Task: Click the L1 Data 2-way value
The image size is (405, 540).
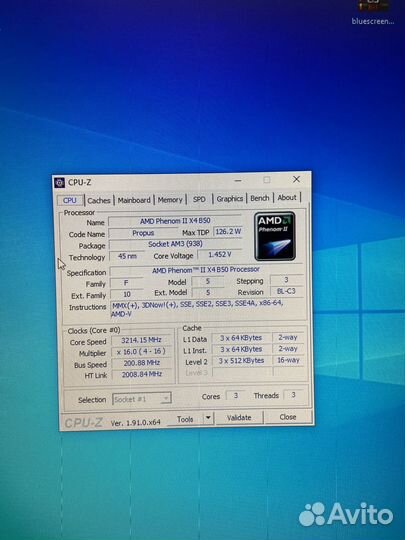Action: pos(288,338)
